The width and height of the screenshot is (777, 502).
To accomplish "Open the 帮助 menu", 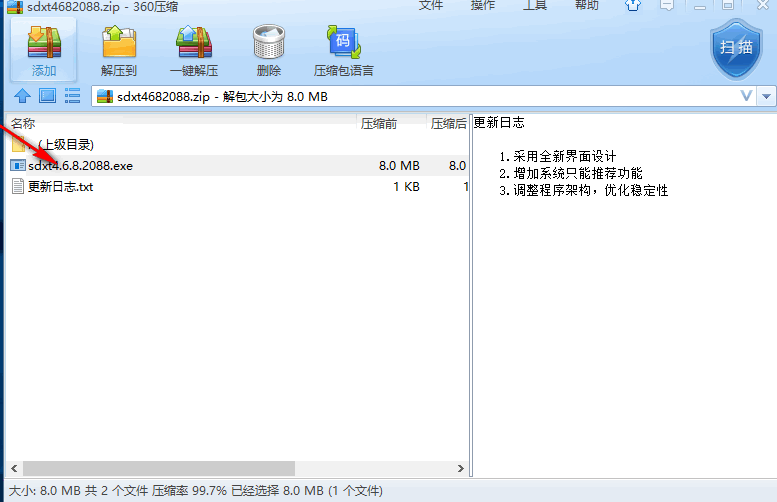I will click(x=587, y=5).
